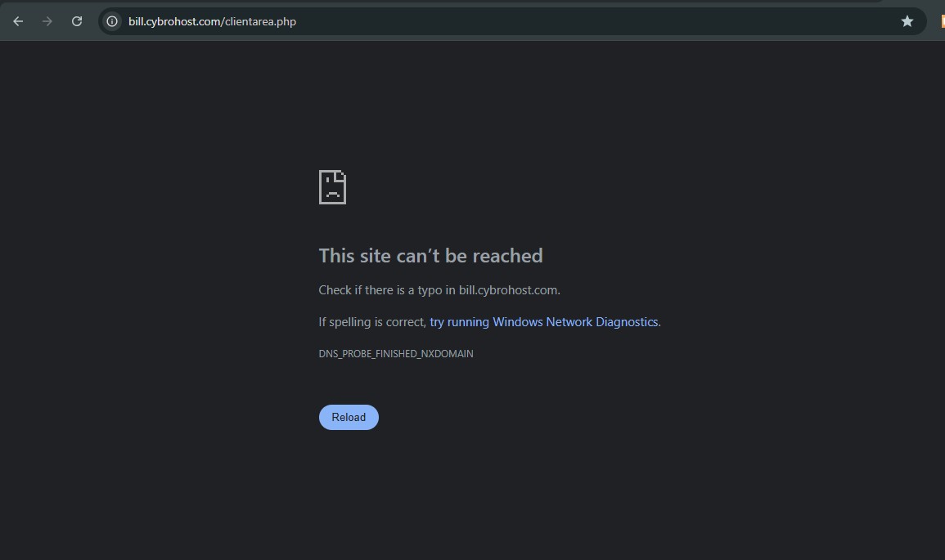Click the forward navigation arrow
Screen dimensions: 945x560
click(47, 22)
